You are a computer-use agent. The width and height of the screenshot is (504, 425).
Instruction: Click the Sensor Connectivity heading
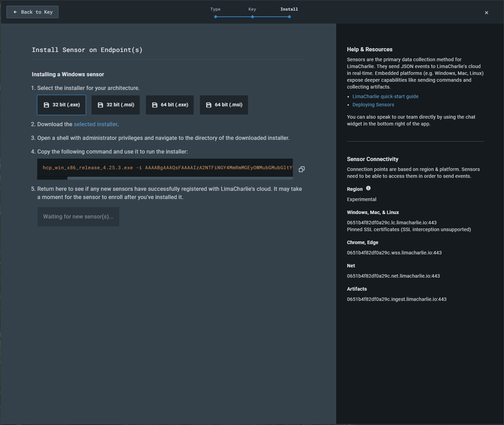[372, 159]
